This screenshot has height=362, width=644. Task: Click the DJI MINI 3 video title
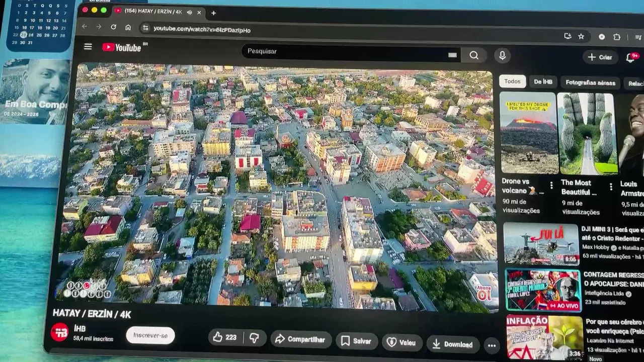[613, 234]
